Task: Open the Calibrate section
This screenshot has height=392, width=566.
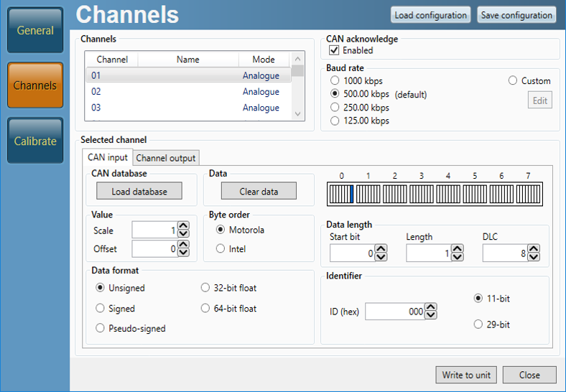Action: [x=35, y=141]
